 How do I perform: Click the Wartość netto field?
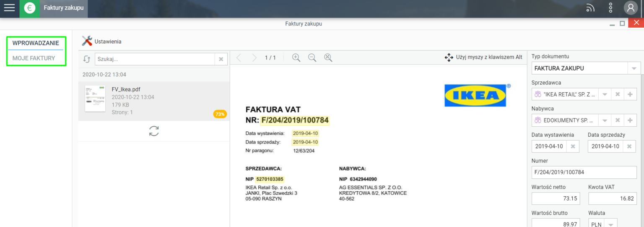pyautogui.click(x=556, y=198)
